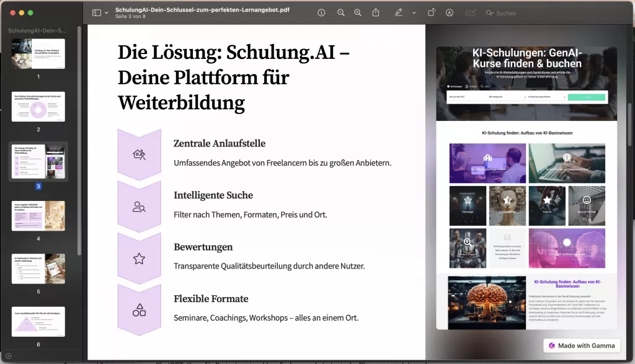Screen dimensions: 635x364
Task: Zoom in on the PDF page
Action: [x=358, y=12]
